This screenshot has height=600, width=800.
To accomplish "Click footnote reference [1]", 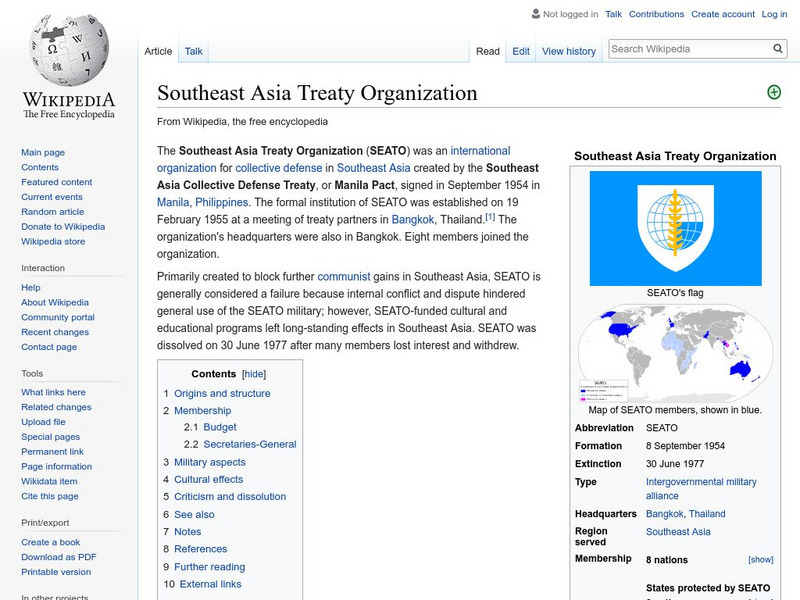I will pyautogui.click(x=490, y=217).
